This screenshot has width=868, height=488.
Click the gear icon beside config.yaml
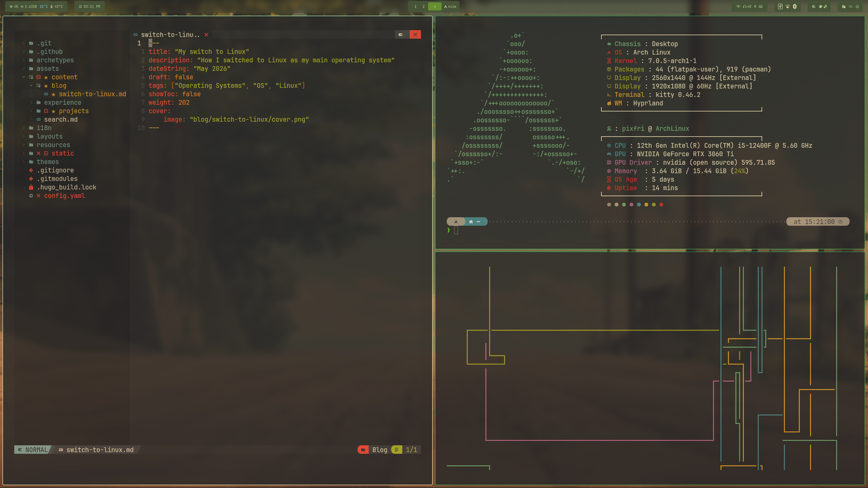pos(31,196)
